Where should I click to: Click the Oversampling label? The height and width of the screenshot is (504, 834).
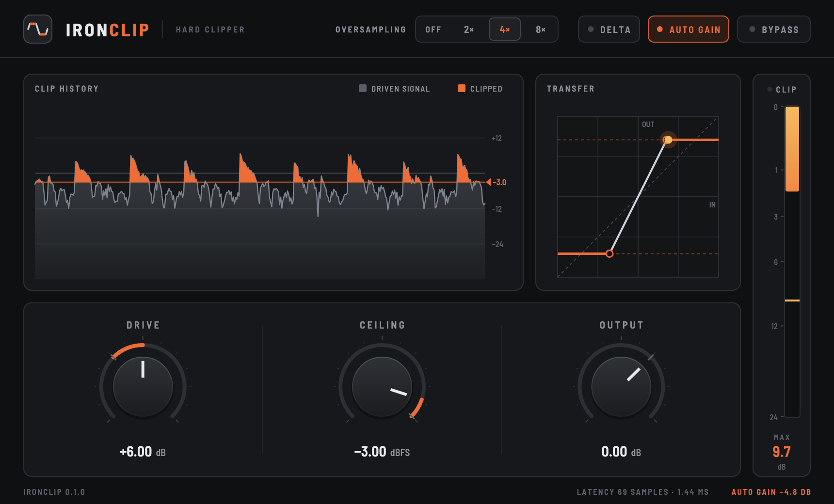(371, 30)
